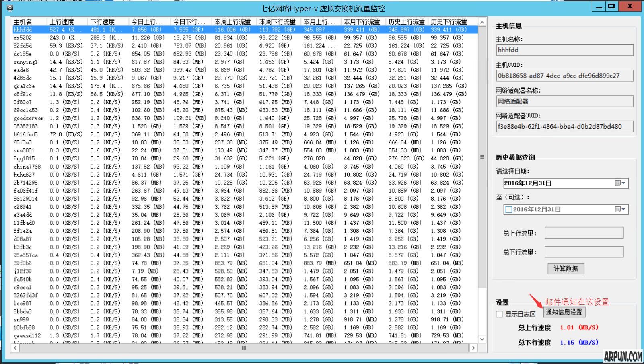
Task: Toggle the 显示日志区 checkbox
Action: [499, 314]
